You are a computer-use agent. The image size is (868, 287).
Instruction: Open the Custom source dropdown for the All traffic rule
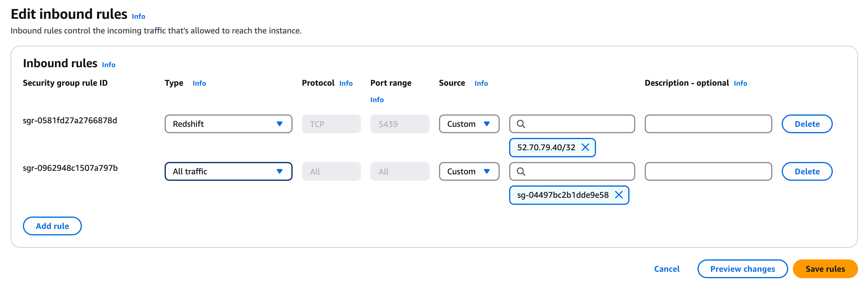coord(469,171)
